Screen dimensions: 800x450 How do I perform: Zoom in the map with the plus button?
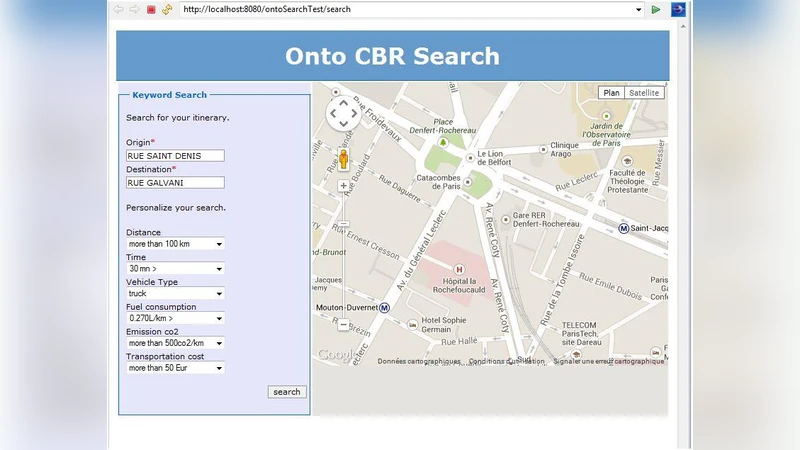click(343, 186)
